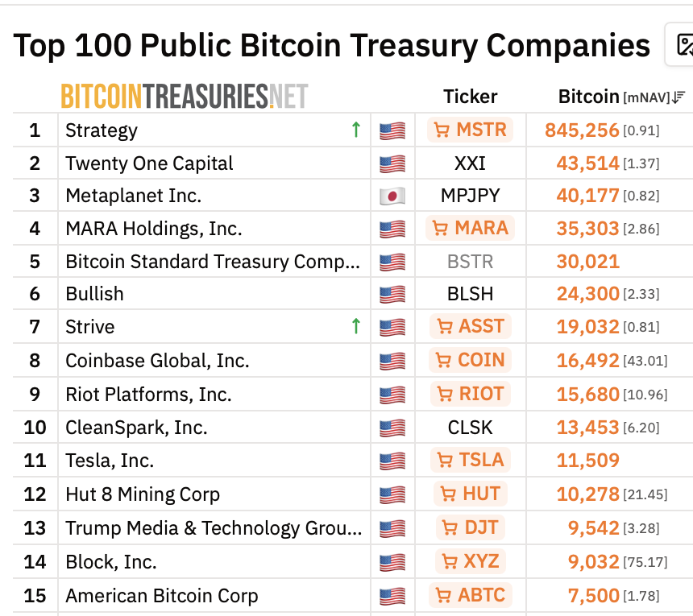Click the Ticker column header
Viewport: 693px width, 616px height.
[471, 97]
